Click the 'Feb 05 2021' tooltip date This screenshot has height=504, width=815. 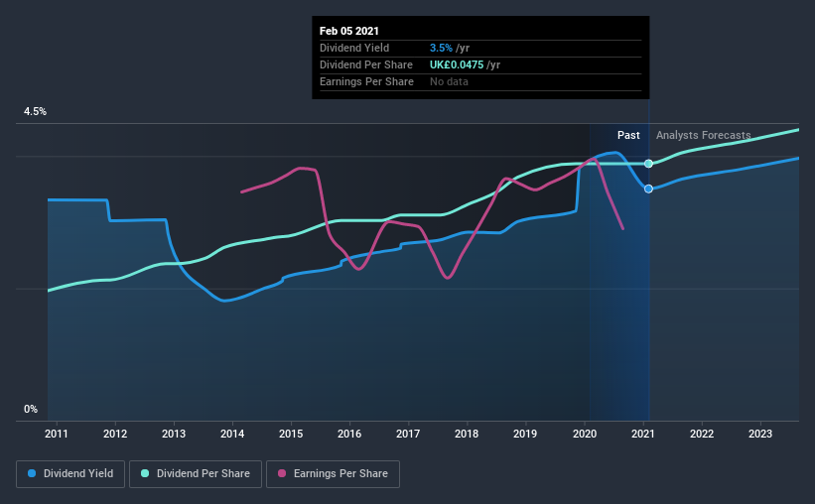tap(349, 31)
